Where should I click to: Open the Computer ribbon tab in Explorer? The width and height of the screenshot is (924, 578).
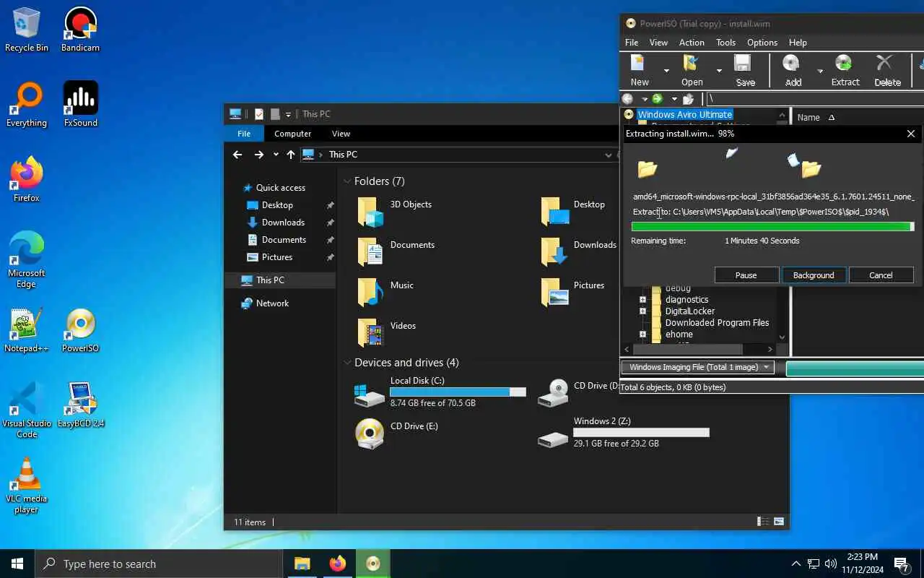tap(292, 134)
